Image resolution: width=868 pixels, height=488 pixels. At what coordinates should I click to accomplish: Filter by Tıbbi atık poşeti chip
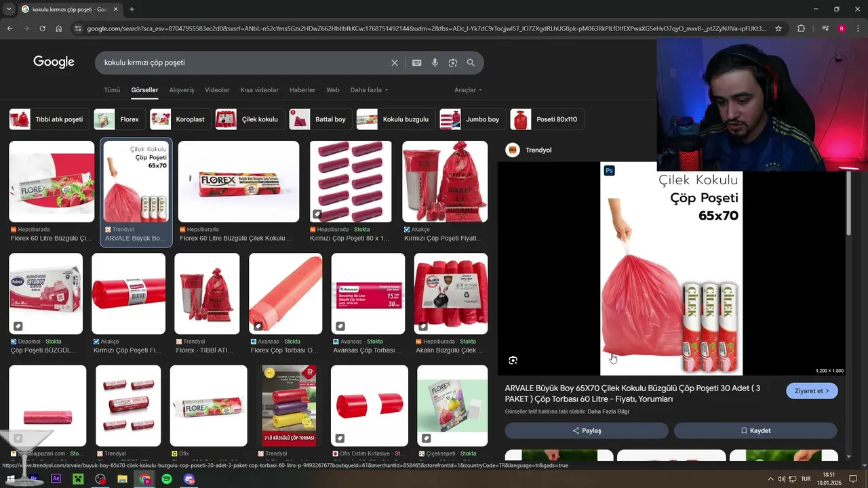(x=49, y=119)
